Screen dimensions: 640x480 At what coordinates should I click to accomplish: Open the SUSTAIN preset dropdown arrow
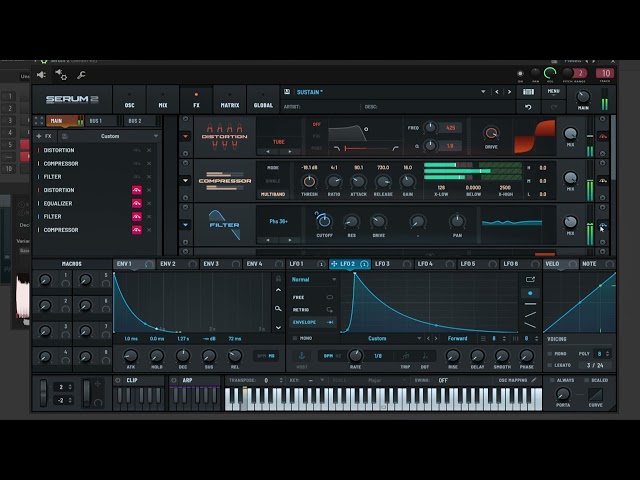pos(483,92)
